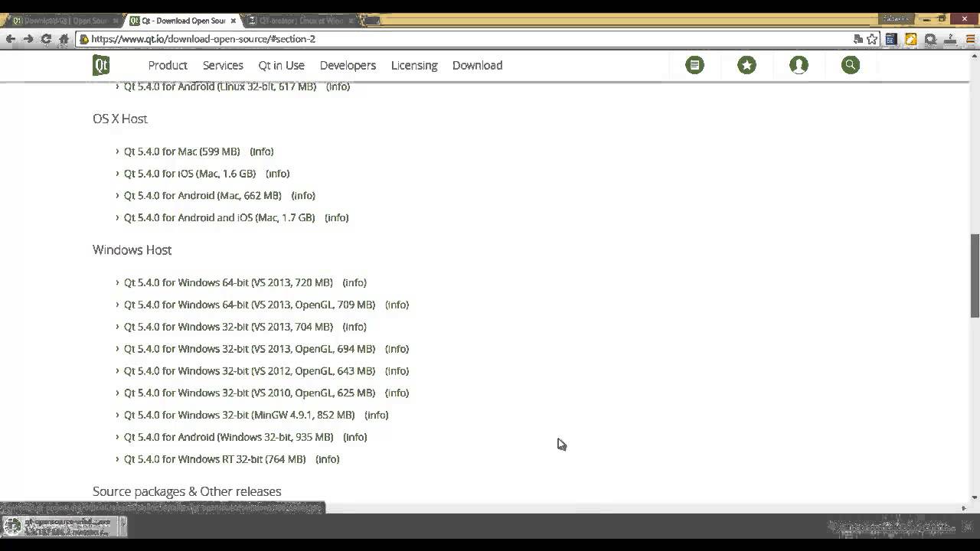Click the address bar URL field
The width and height of the screenshot is (980, 551).
(x=467, y=39)
